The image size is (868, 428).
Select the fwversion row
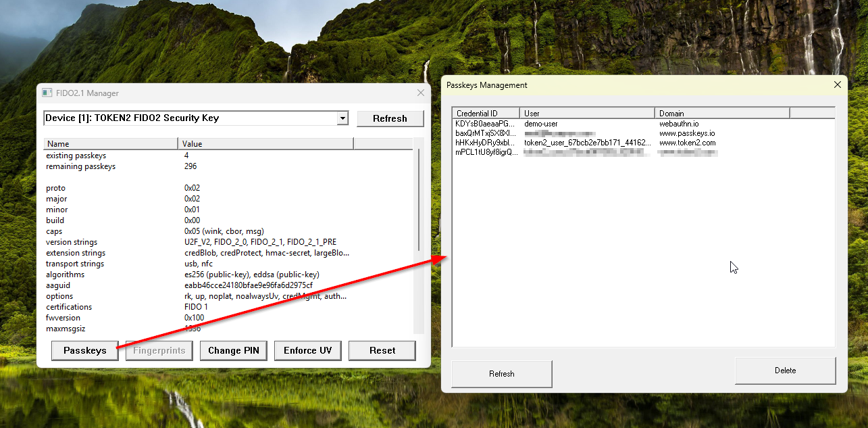click(228, 318)
